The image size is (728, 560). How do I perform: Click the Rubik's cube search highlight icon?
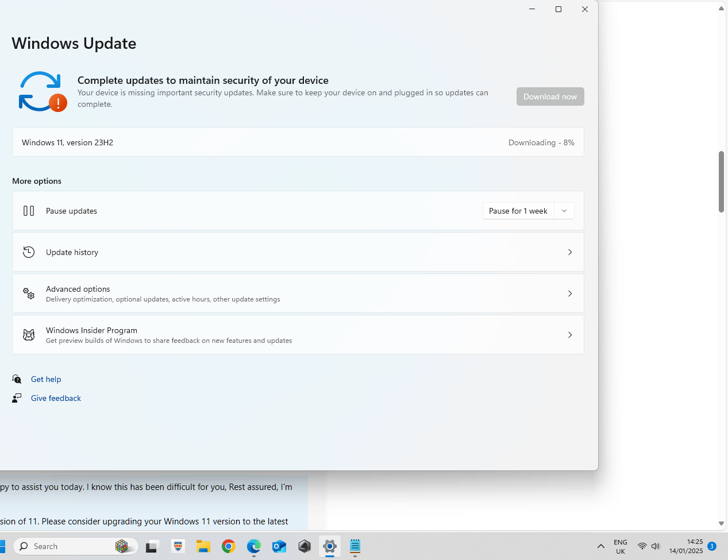(121, 546)
